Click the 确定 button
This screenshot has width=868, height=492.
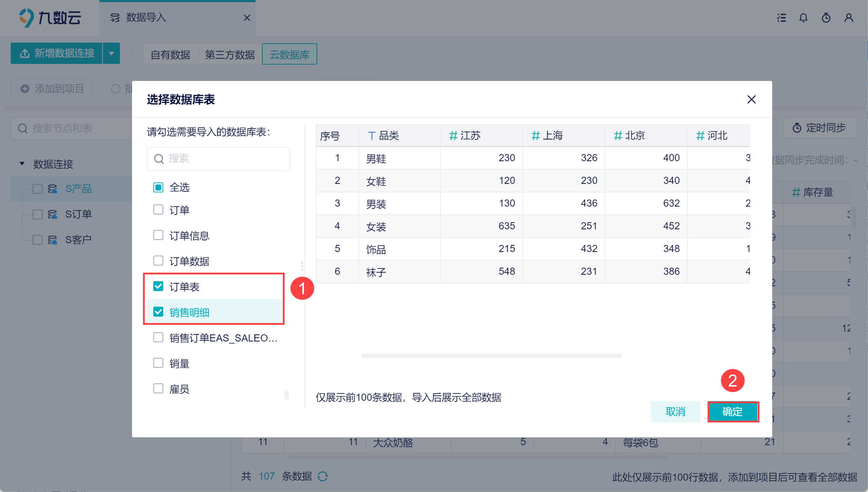(x=732, y=412)
